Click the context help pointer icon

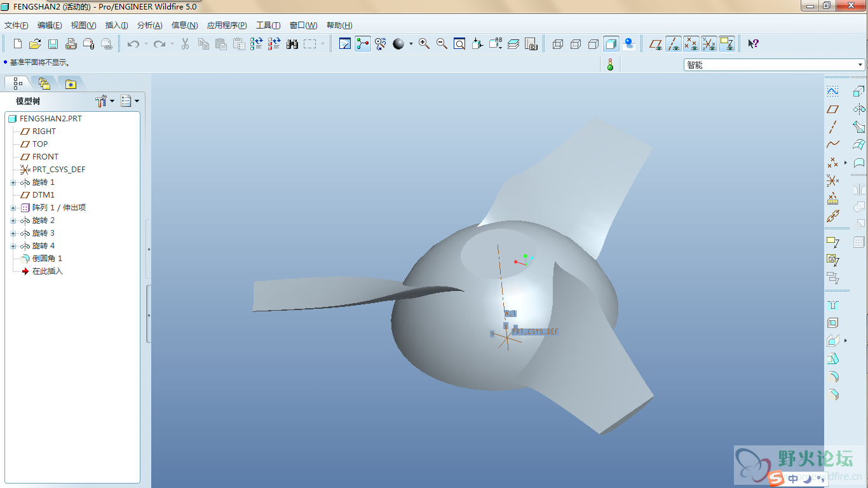click(753, 44)
